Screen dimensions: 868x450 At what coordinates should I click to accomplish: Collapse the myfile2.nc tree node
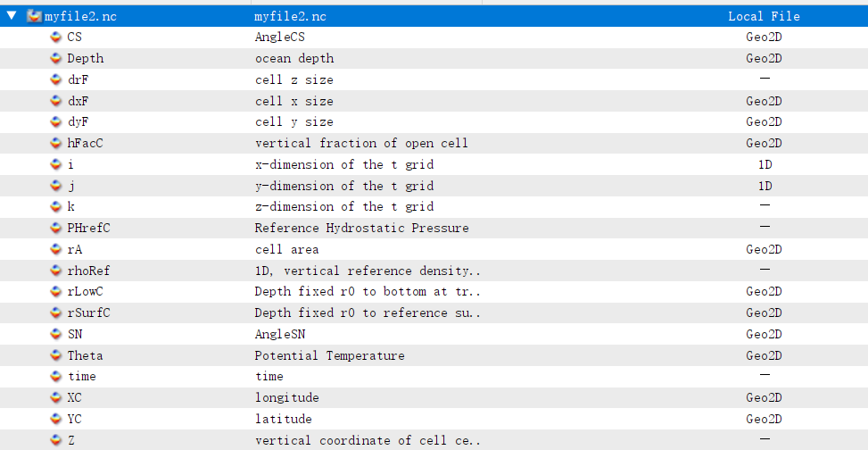12,16
